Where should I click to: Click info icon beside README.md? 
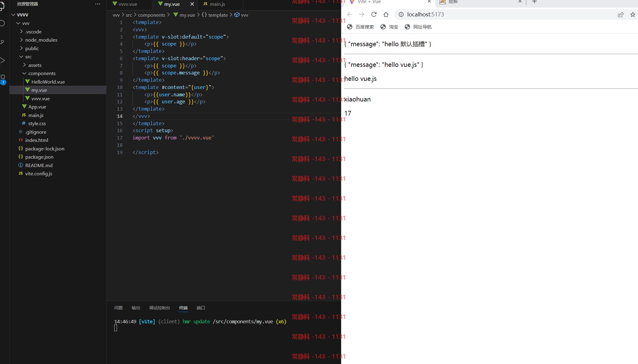[x=21, y=165]
